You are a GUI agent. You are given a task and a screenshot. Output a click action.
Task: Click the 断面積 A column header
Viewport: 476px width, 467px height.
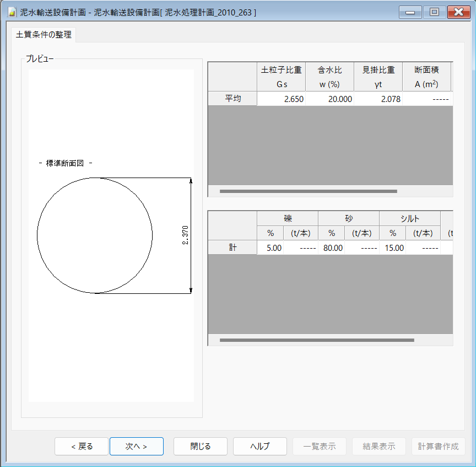426,77
